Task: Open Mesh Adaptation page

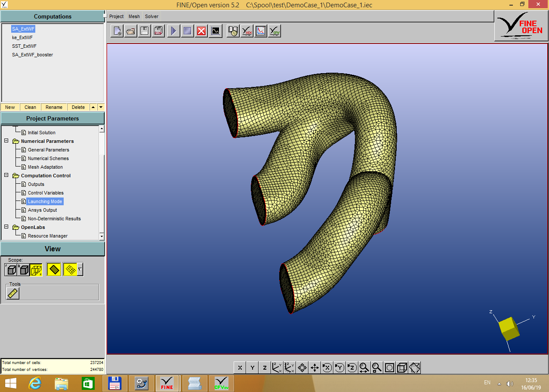Action: click(x=45, y=167)
